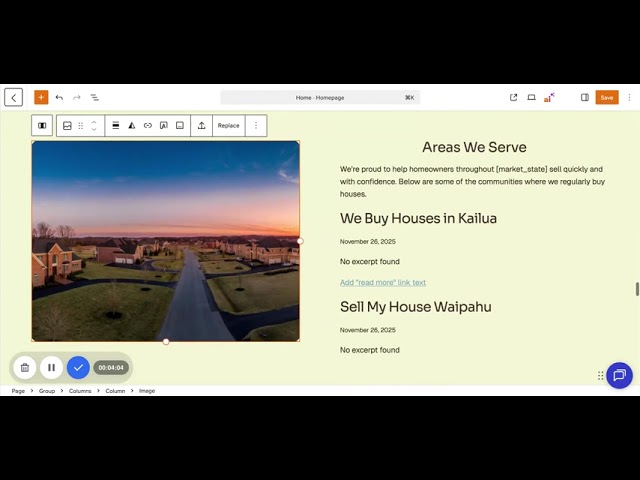The image size is (640, 480).
Task: Click the block drag handle dots
Action: [81, 126]
